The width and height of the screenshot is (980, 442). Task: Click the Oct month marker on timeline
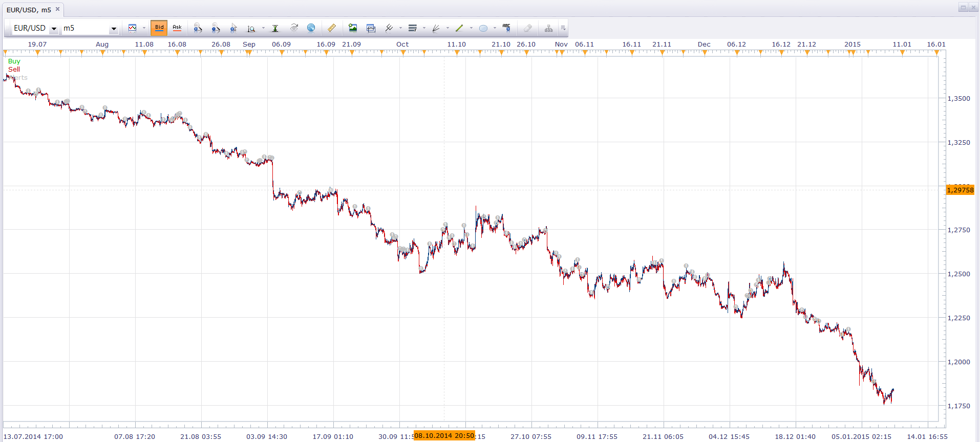click(402, 44)
